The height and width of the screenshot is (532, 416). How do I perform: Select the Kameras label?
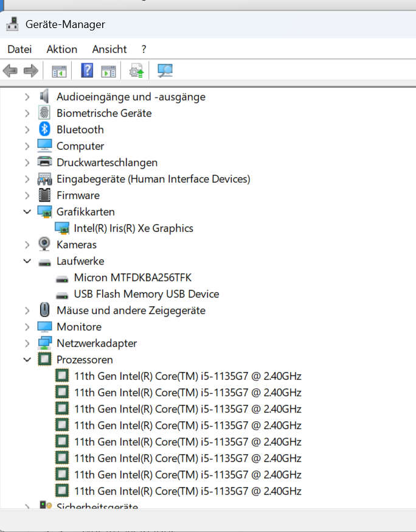(77, 245)
